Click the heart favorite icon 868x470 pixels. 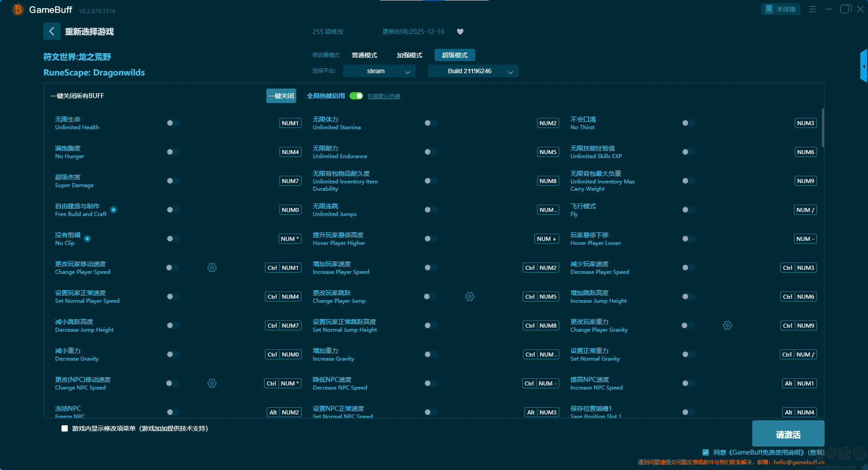point(460,32)
